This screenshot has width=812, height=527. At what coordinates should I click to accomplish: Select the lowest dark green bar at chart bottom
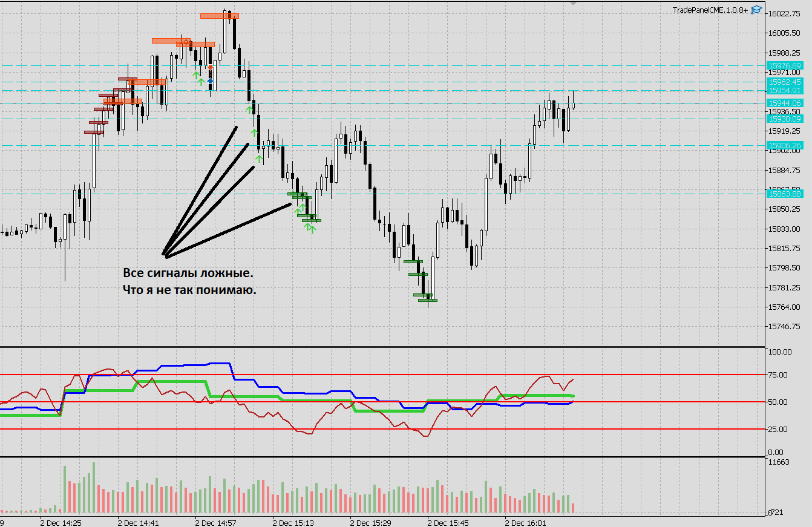427,300
